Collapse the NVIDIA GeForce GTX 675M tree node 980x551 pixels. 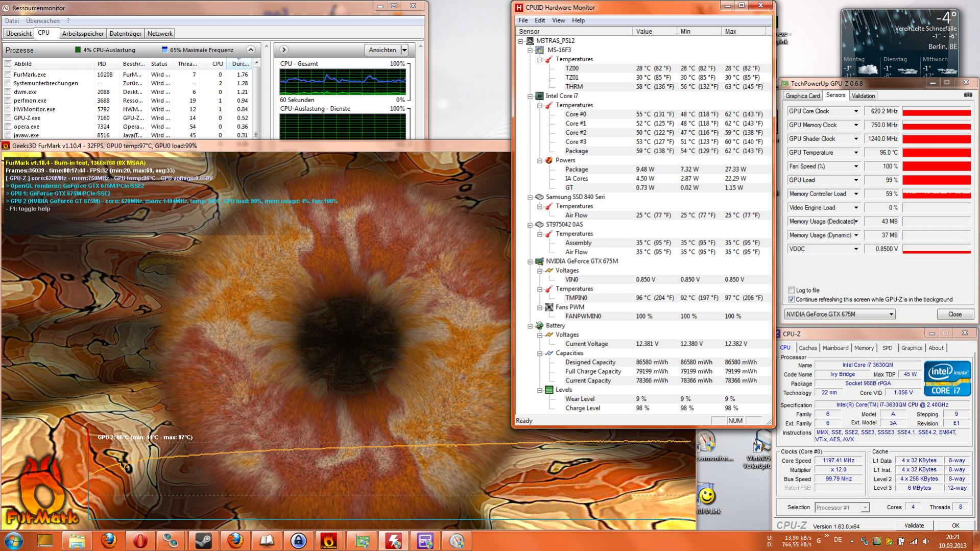530,261
